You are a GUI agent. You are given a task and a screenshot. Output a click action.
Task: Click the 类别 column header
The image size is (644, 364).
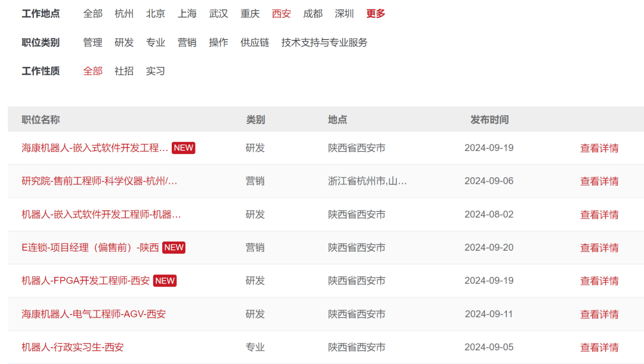(255, 119)
